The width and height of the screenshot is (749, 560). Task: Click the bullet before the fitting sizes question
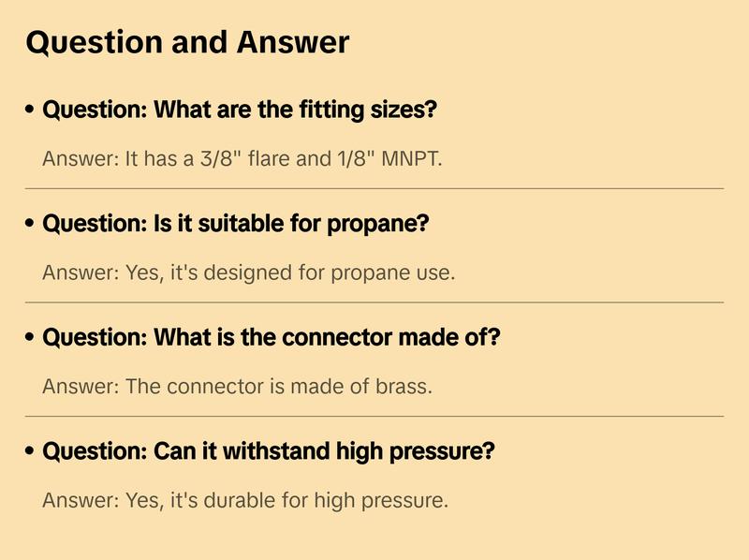(x=30, y=111)
